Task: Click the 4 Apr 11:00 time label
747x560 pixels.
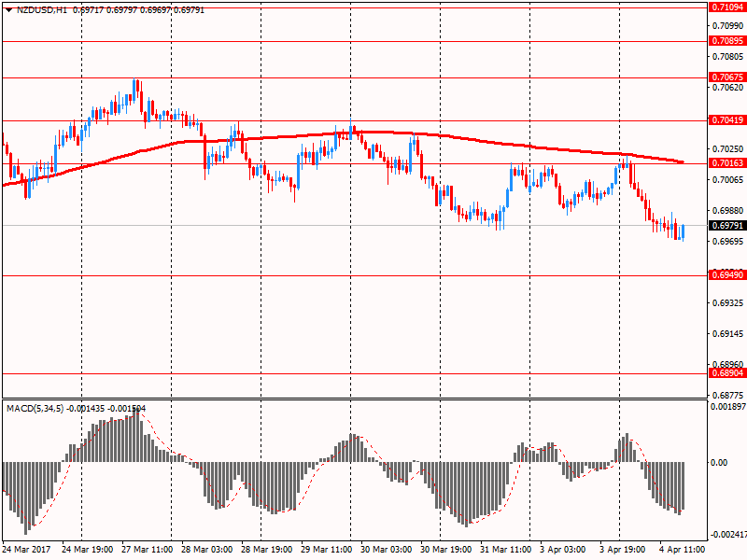Action: [x=683, y=550]
